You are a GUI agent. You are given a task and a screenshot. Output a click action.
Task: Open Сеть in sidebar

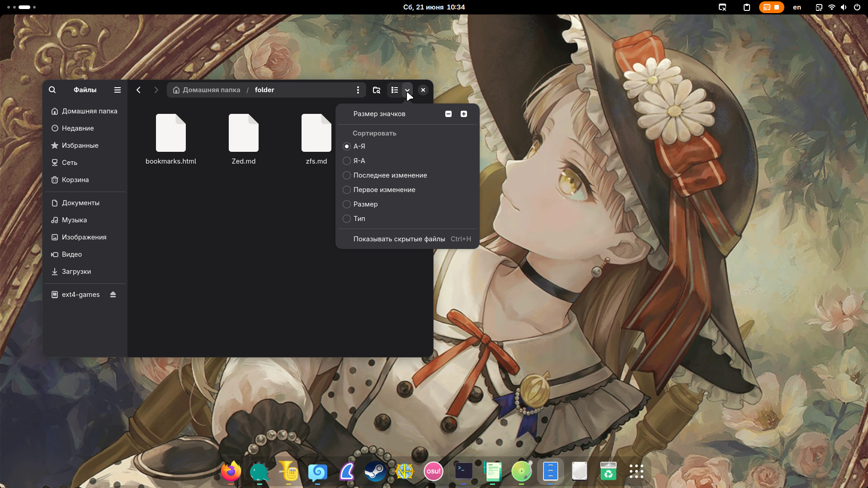click(x=85, y=163)
